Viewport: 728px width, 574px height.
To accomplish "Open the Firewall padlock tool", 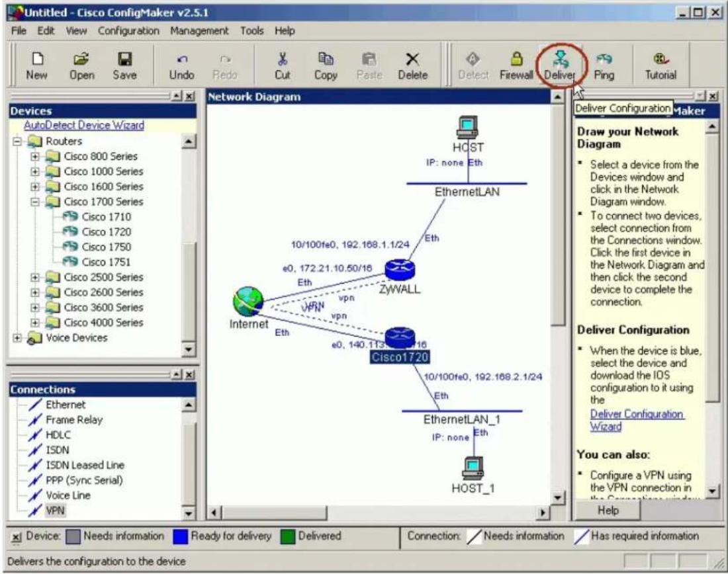I will click(516, 66).
